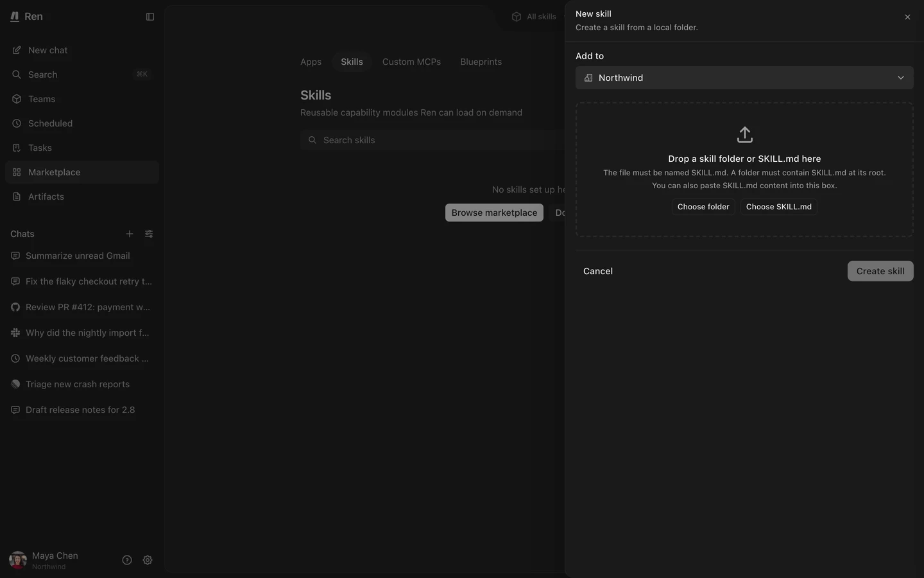Click the GitHub icon beside Review PR chat
924x578 pixels.
[15, 307]
